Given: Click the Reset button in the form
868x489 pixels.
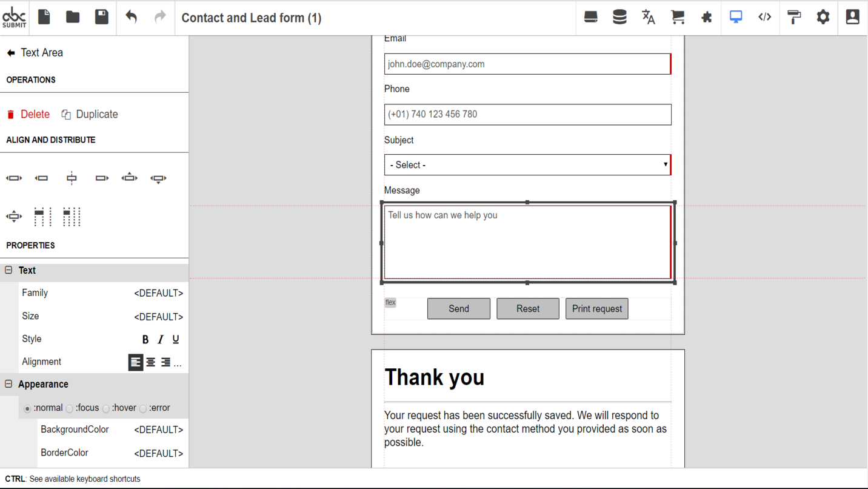Looking at the screenshot, I should (x=528, y=309).
